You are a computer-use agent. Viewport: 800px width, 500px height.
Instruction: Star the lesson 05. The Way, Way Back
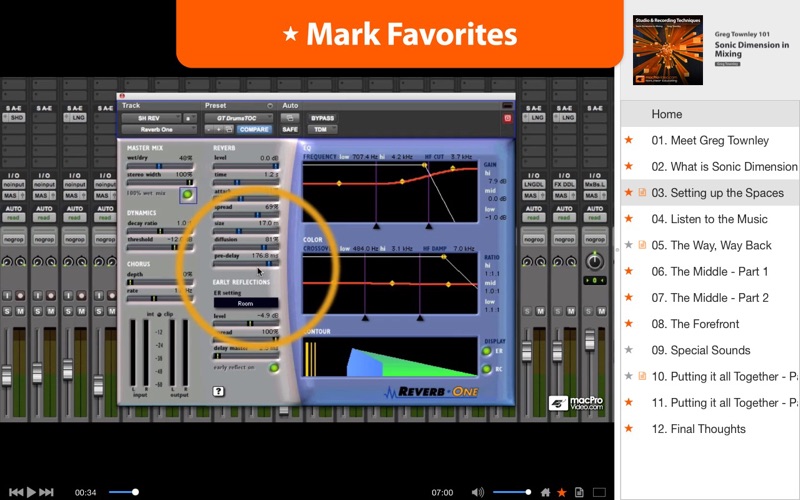[629, 245]
